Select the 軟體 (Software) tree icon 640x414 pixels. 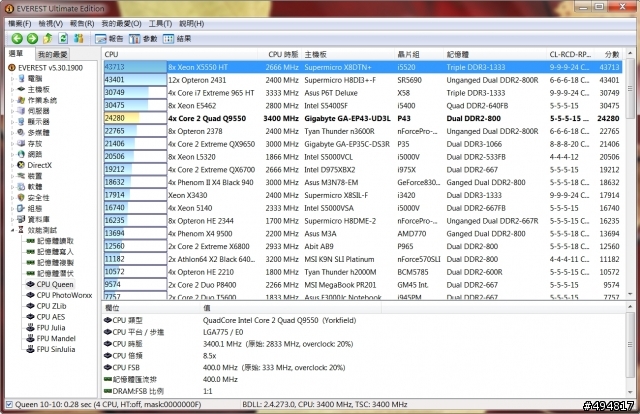[x=21, y=187]
